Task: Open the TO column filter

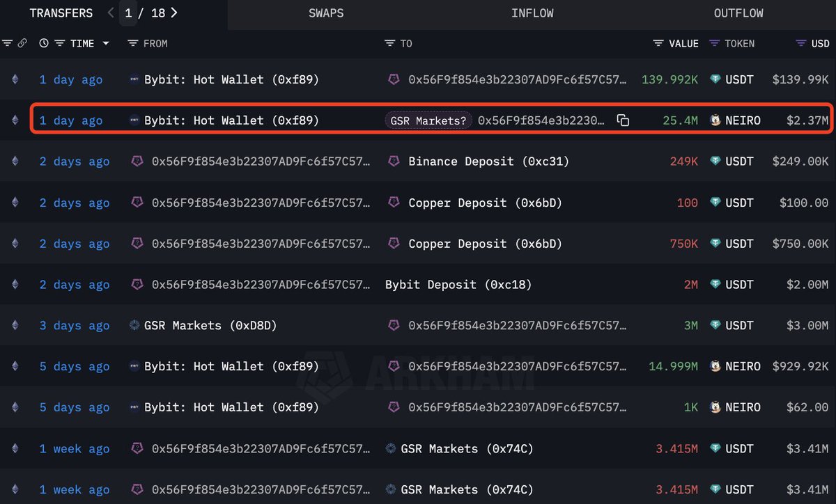Action: (390, 43)
